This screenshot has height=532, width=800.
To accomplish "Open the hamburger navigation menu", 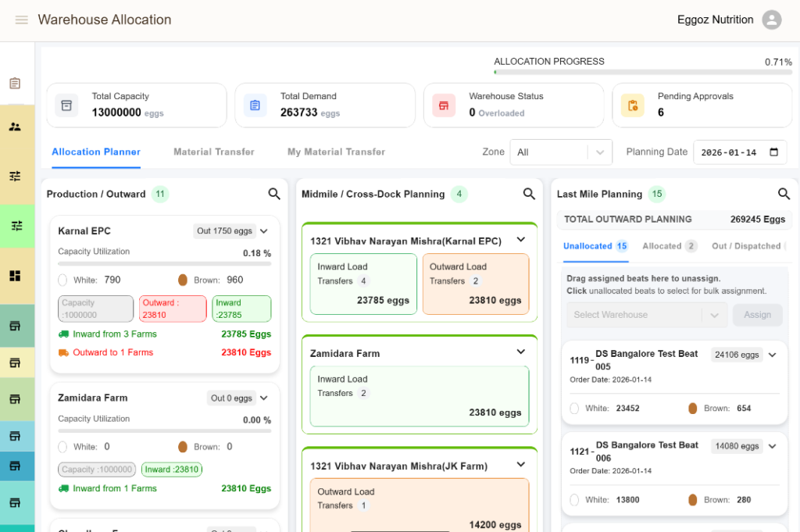I will 22,20.
